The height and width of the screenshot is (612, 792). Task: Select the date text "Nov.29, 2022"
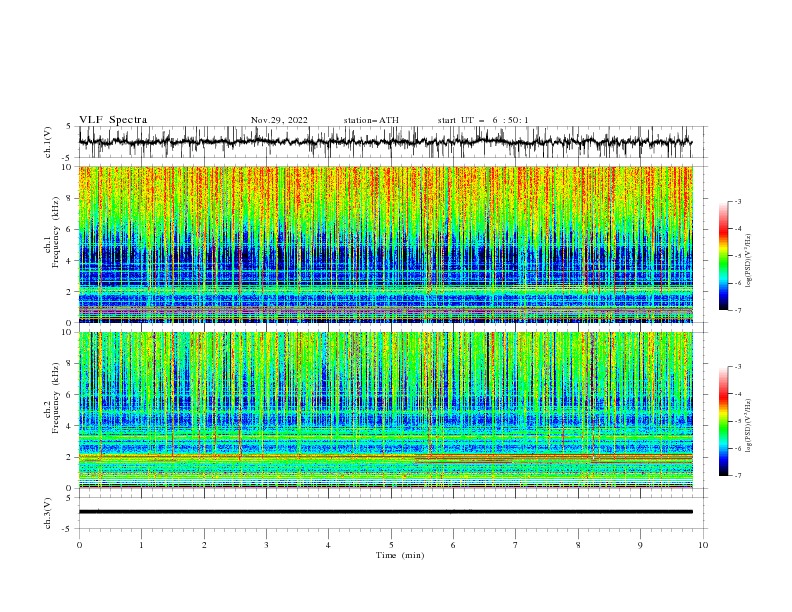279,120
